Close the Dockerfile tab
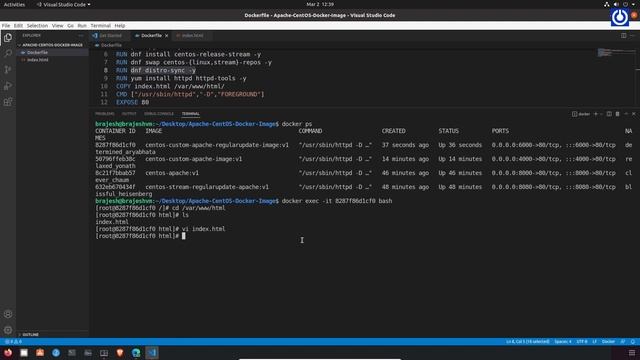Image resolution: width=640 pixels, height=360 pixels. tap(167, 36)
